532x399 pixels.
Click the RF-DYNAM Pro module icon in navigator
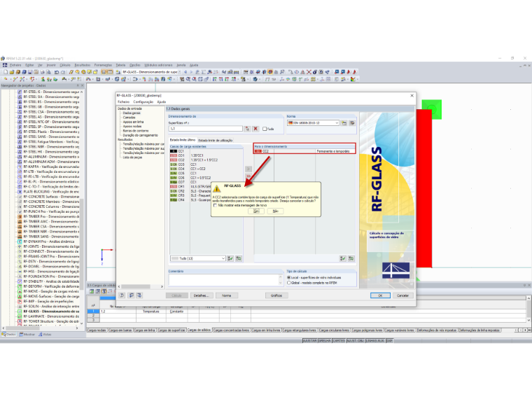point(20,241)
